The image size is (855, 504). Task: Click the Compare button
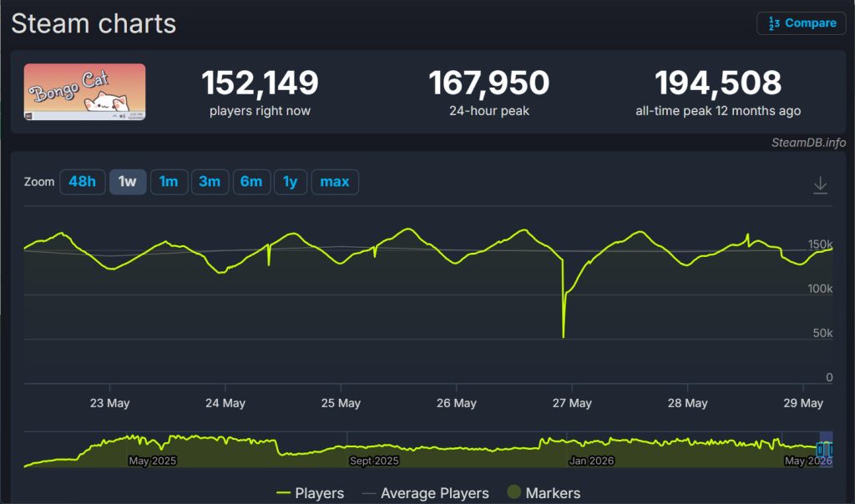[801, 23]
